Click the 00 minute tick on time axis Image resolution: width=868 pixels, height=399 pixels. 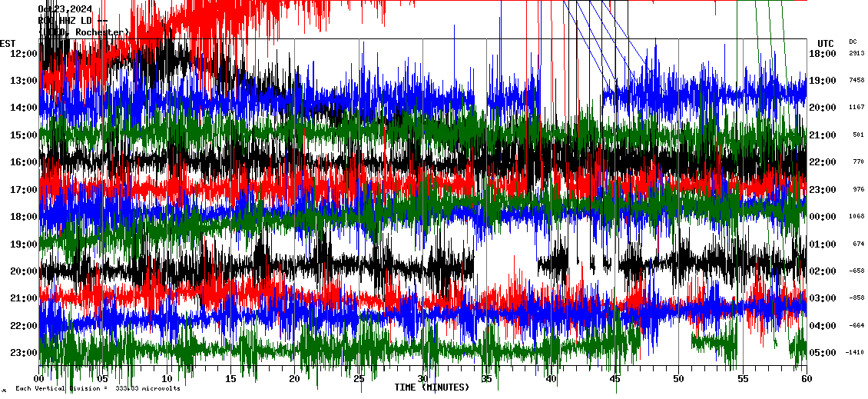[x=40, y=379]
